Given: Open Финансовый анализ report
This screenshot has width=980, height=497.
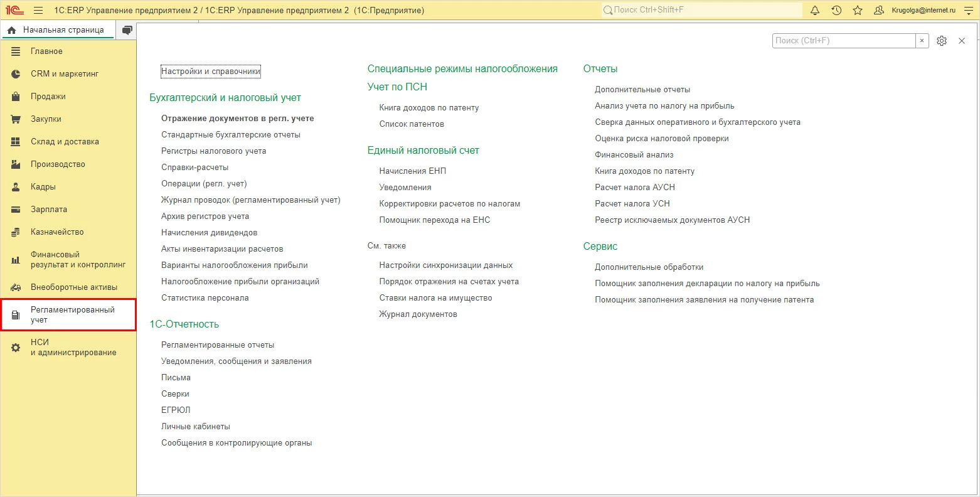Looking at the screenshot, I should tap(634, 155).
